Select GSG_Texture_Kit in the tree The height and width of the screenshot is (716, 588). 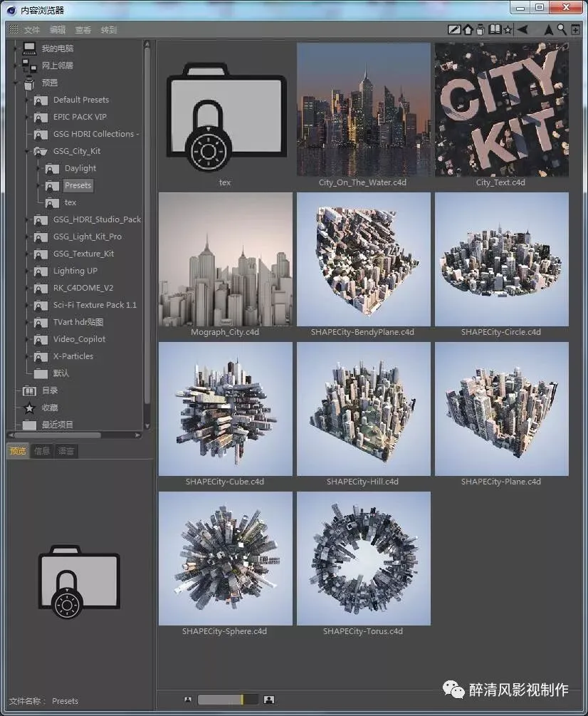[x=83, y=254]
